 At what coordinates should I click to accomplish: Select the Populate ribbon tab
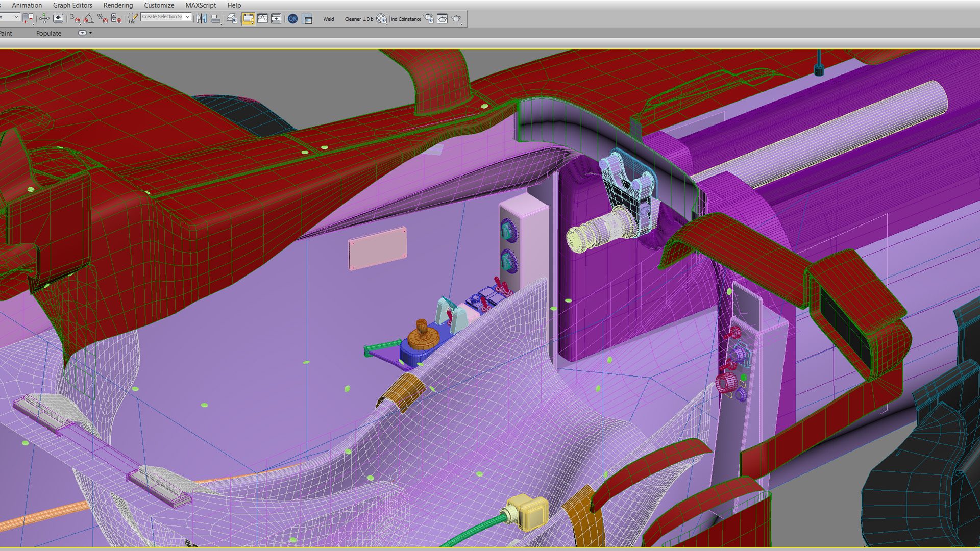(x=48, y=33)
